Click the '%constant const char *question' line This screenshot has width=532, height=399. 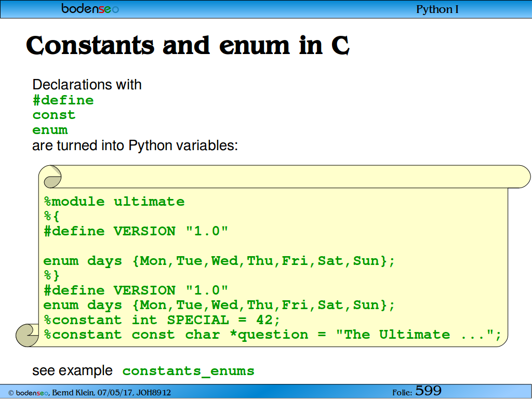(272, 335)
